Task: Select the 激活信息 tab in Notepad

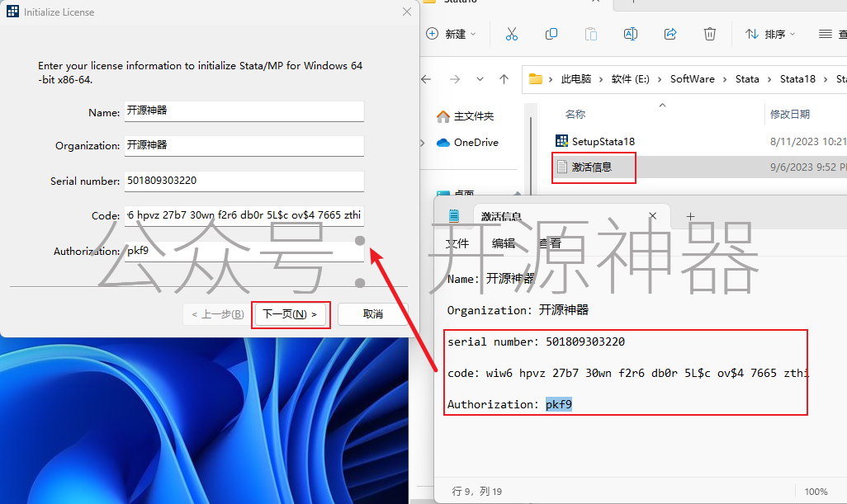Action: click(571, 216)
